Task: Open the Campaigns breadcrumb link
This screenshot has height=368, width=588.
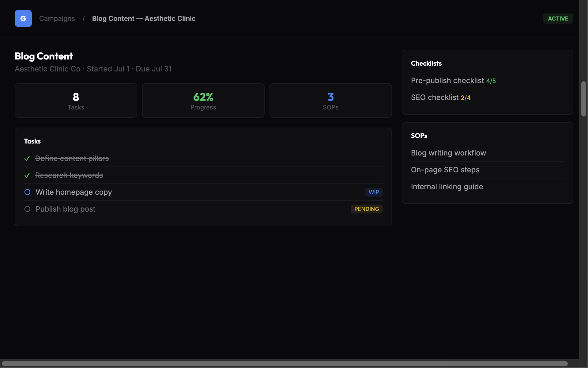Action: point(57,18)
